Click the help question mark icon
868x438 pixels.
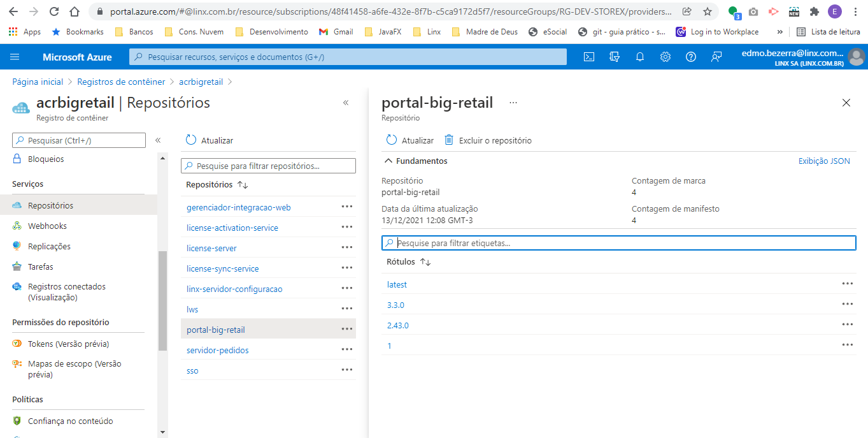691,57
